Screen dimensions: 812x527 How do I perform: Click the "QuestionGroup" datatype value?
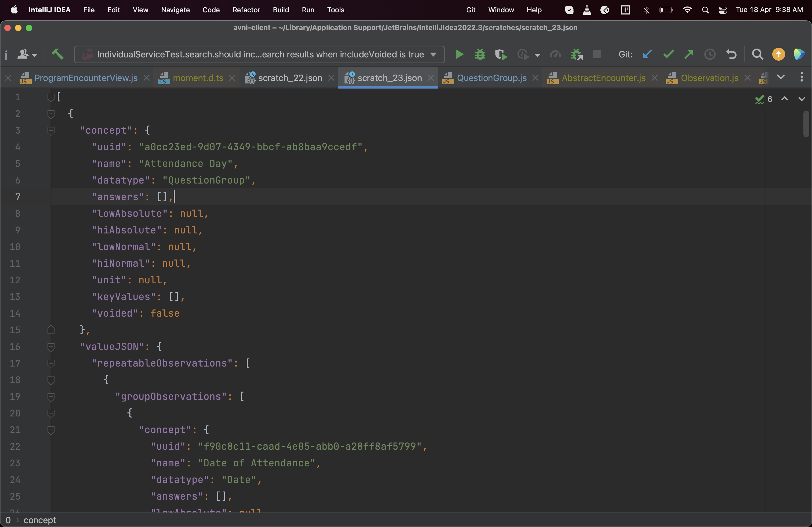click(x=206, y=180)
